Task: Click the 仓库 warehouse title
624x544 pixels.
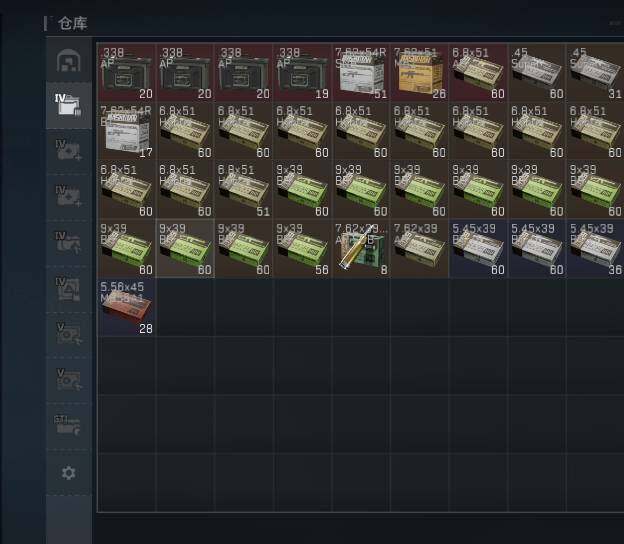Action: [72, 23]
